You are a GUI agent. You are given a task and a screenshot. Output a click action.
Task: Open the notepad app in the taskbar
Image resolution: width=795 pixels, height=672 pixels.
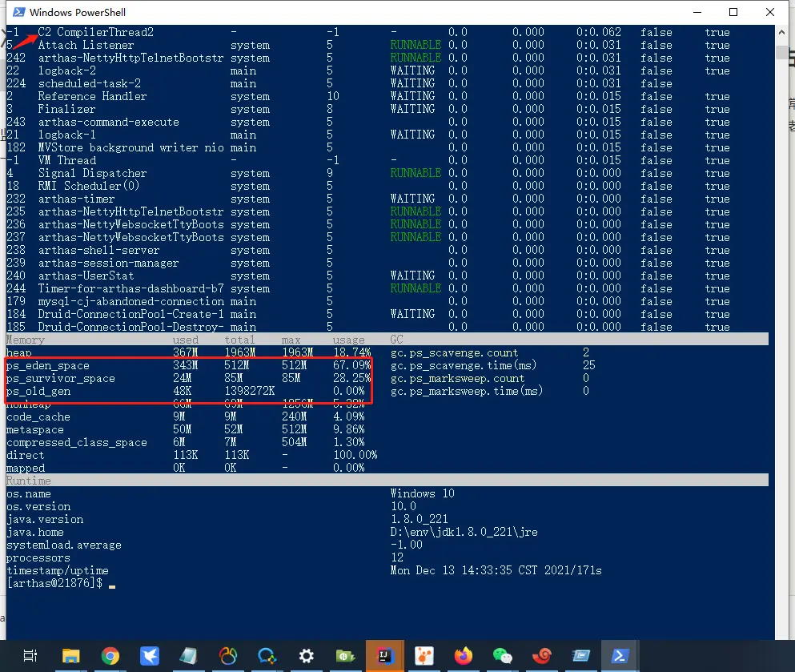[x=188, y=656]
